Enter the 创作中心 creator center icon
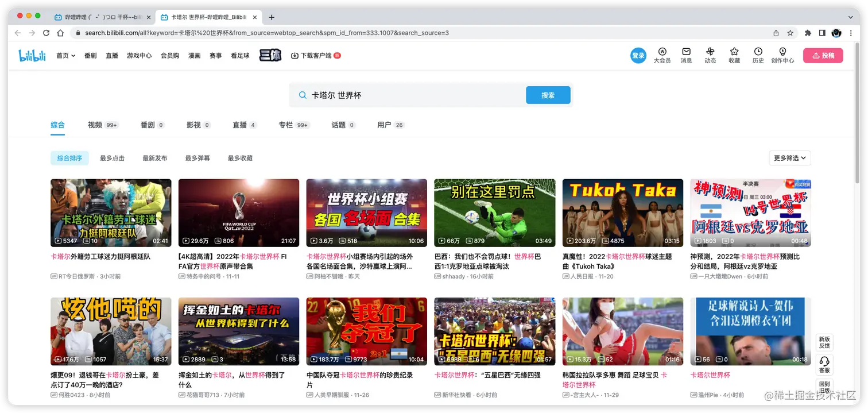868x413 pixels. 782,55
